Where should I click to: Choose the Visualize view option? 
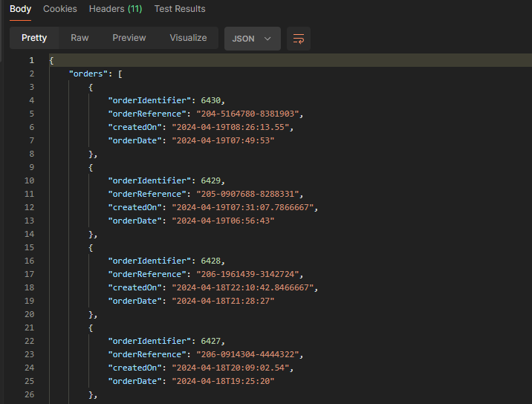188,38
